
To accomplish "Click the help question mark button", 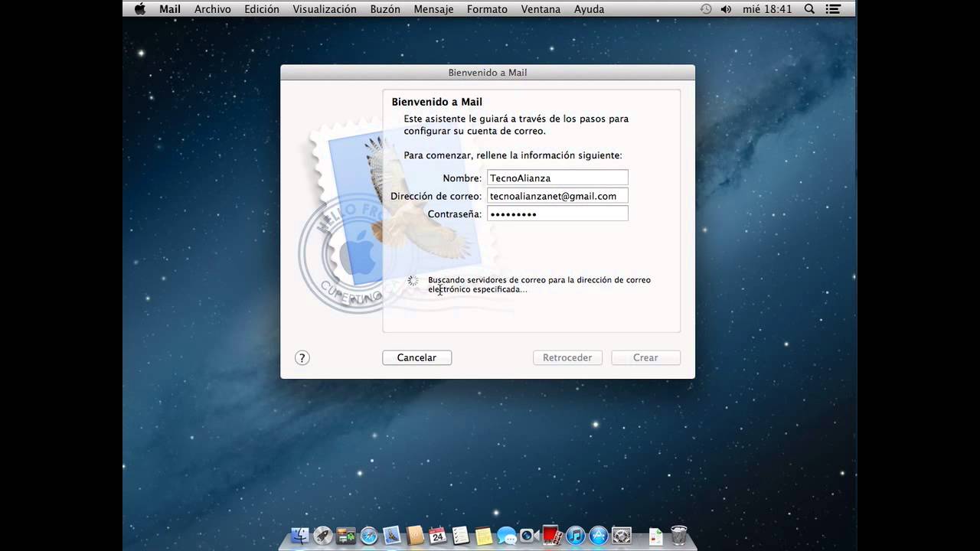I will [x=302, y=357].
